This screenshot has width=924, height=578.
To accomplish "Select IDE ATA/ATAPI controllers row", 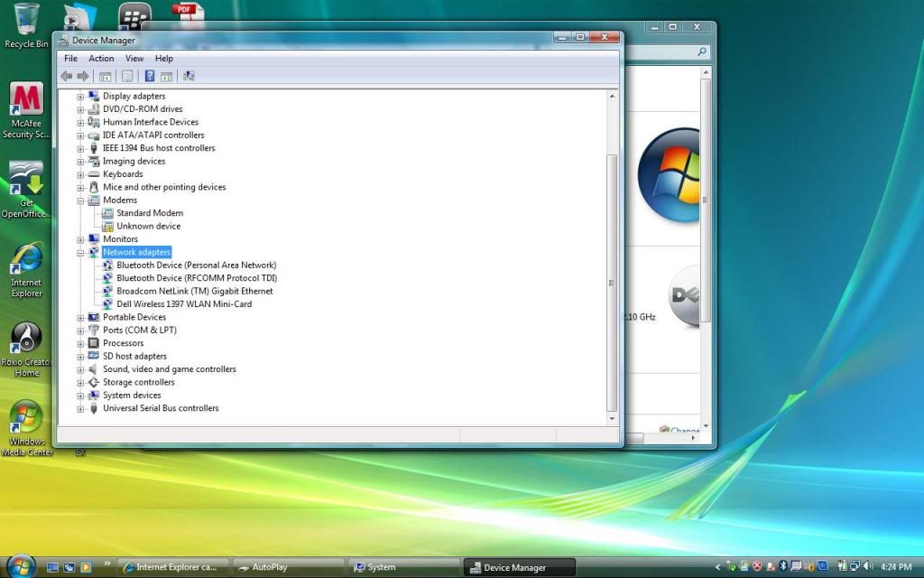I will pos(153,135).
